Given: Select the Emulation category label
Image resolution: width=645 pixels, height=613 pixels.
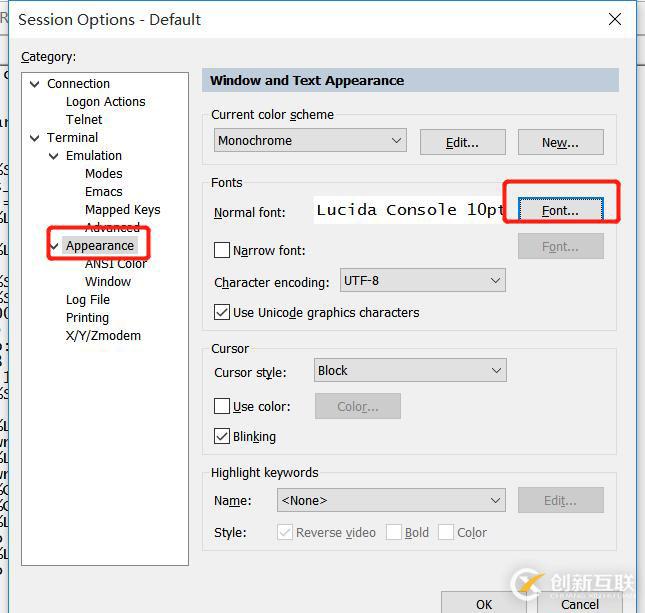Looking at the screenshot, I should tap(94, 156).
